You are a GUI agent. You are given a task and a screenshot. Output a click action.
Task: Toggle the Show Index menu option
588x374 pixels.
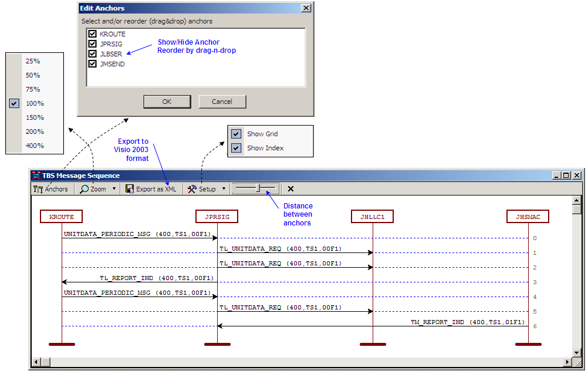coord(236,148)
